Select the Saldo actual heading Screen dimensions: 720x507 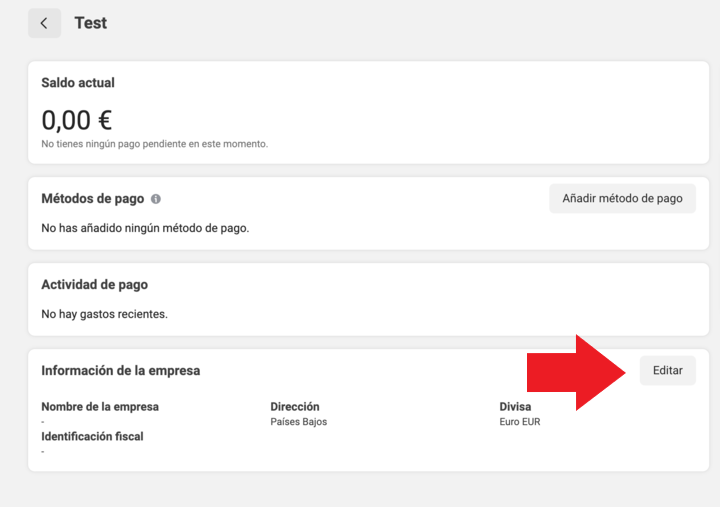[78, 83]
